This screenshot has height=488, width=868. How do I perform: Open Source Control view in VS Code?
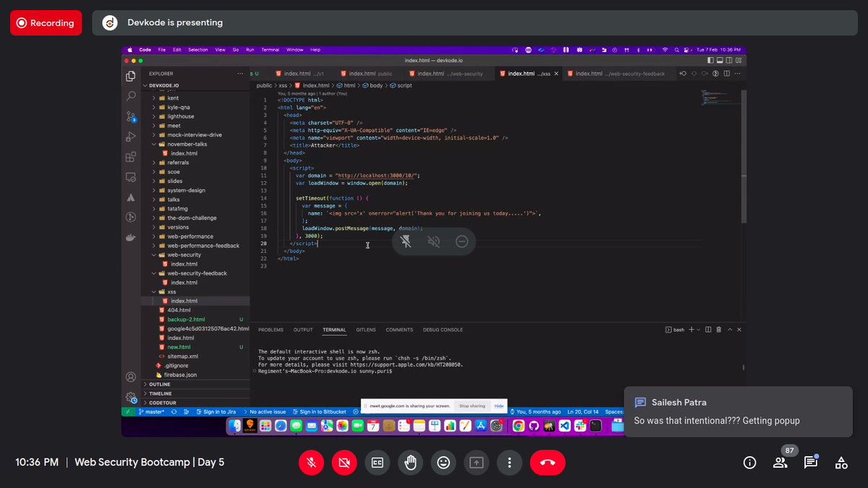tap(131, 116)
